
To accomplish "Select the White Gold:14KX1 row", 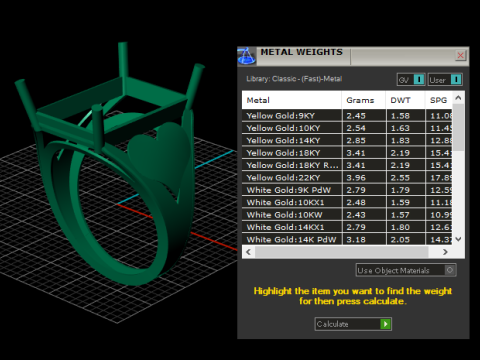I will (x=347, y=227).
